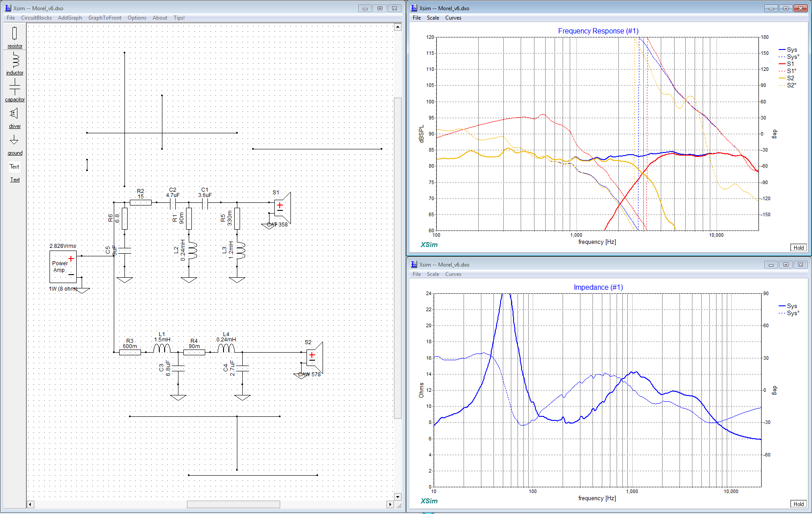The height and width of the screenshot is (514, 812).
Task: Click the schematic vertical scrollbar down arrow
Action: coord(398,497)
